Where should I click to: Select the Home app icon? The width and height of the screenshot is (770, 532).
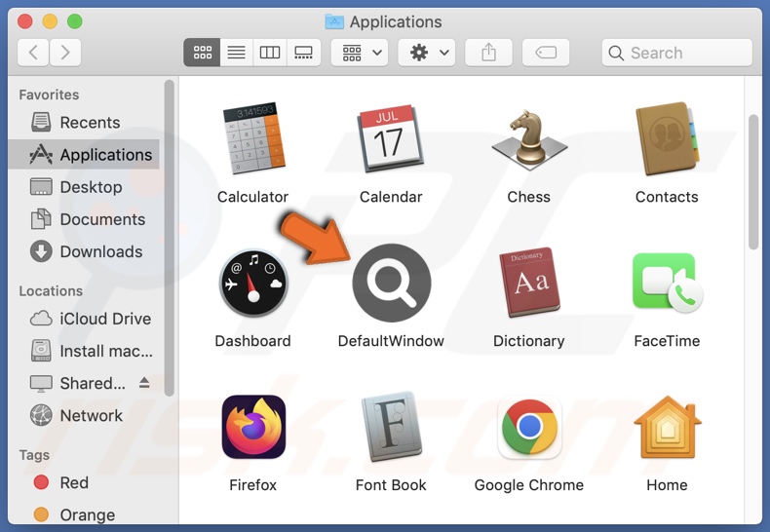[668, 427]
